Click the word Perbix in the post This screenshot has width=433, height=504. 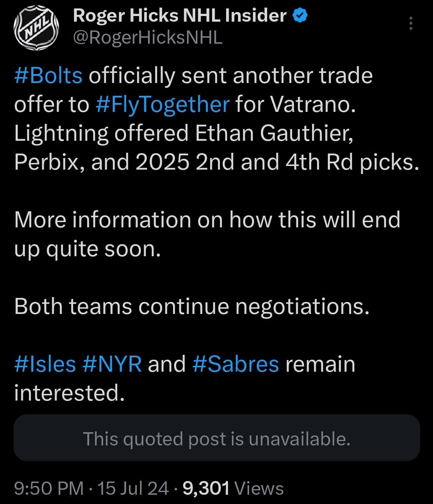point(49,162)
